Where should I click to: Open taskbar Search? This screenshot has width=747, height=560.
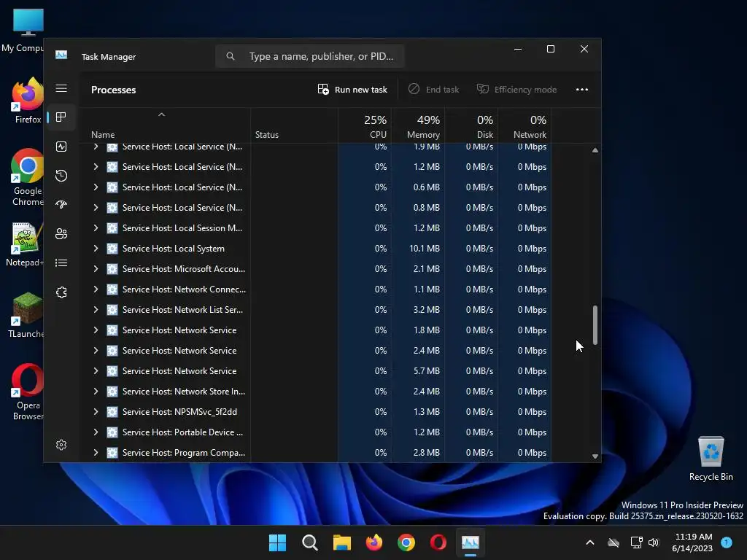click(x=309, y=542)
